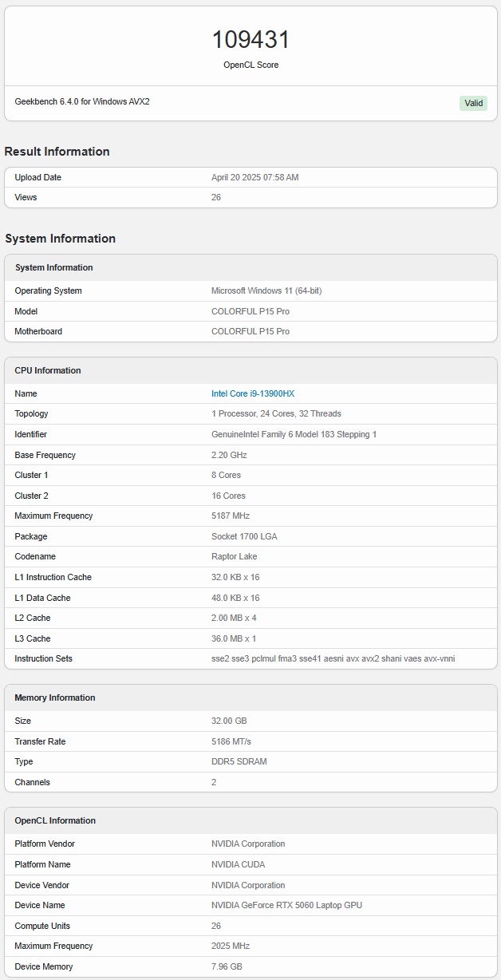This screenshot has height=980, width=501.
Task: Select the Geekbench 6.4.0 version text
Action: coord(82,102)
